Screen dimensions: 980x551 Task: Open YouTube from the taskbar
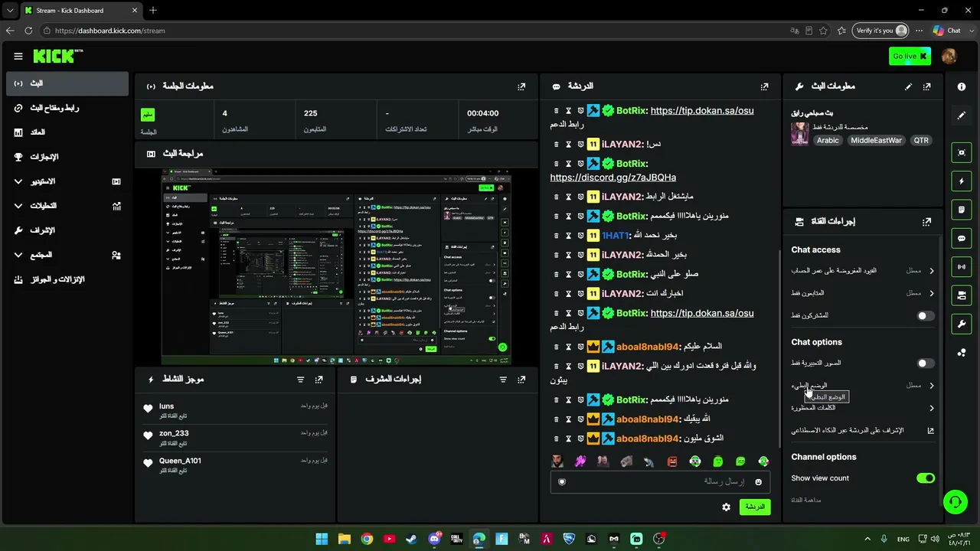tap(389, 539)
